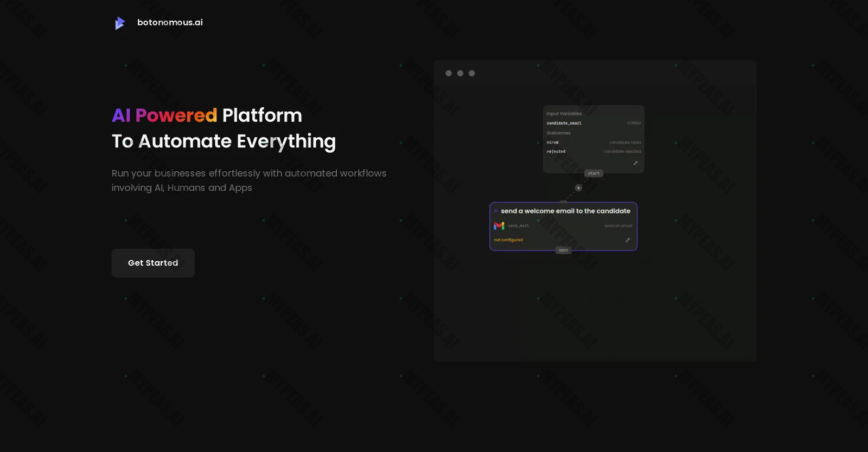Click the workflow preview window thumbnail

595,211
